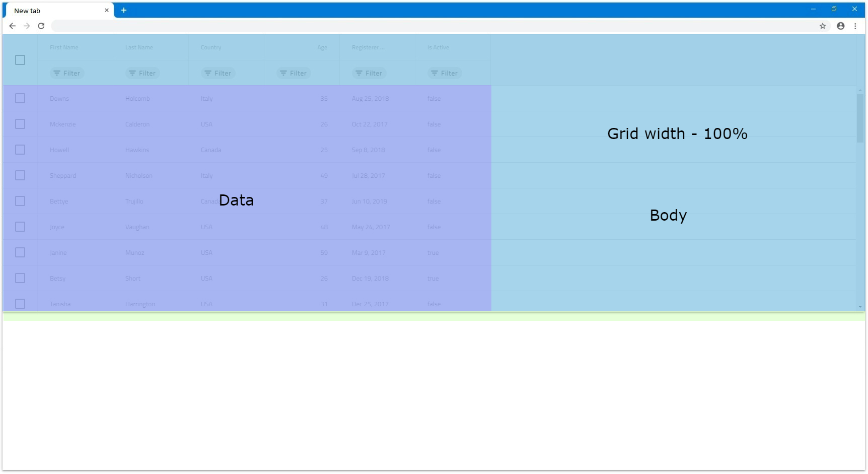Open the browser three-dot menu
This screenshot has width=868, height=474.
coord(855,26)
